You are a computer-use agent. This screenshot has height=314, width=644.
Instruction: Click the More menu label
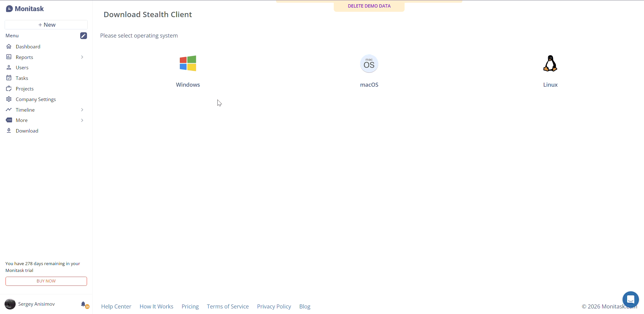22,120
